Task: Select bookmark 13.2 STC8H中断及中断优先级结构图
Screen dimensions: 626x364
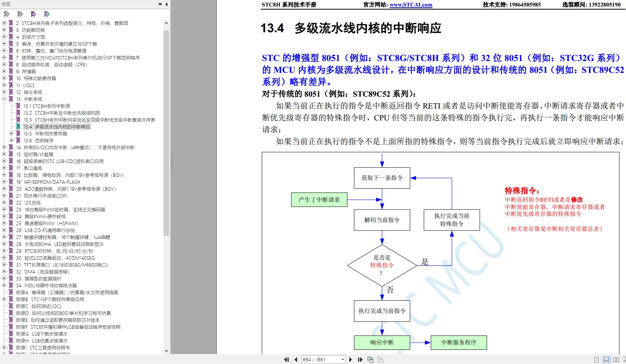Action: (x=61, y=113)
